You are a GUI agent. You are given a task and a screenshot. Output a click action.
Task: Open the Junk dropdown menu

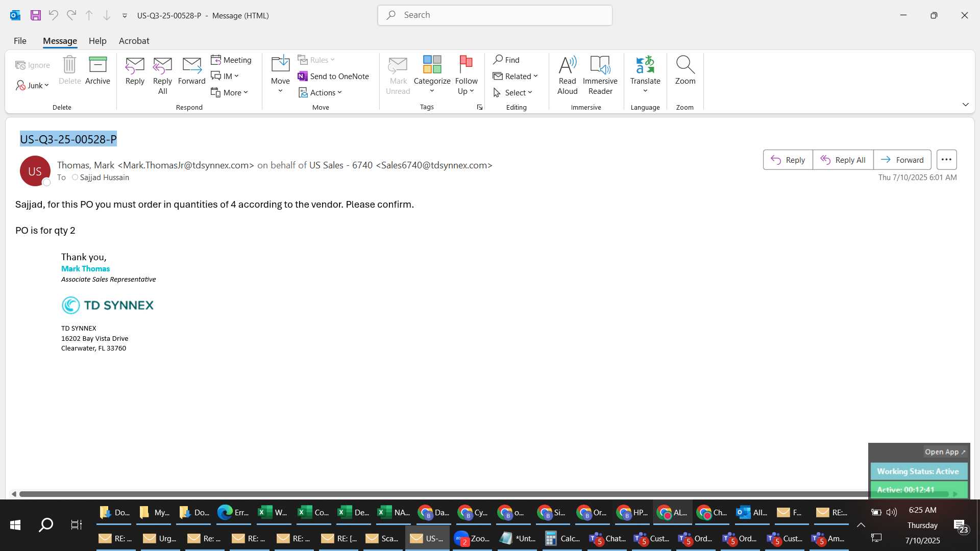pos(32,85)
